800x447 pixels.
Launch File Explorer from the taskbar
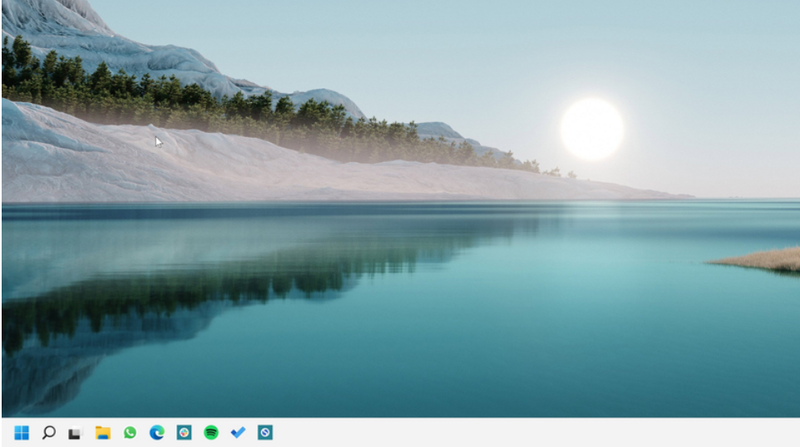pos(102,433)
